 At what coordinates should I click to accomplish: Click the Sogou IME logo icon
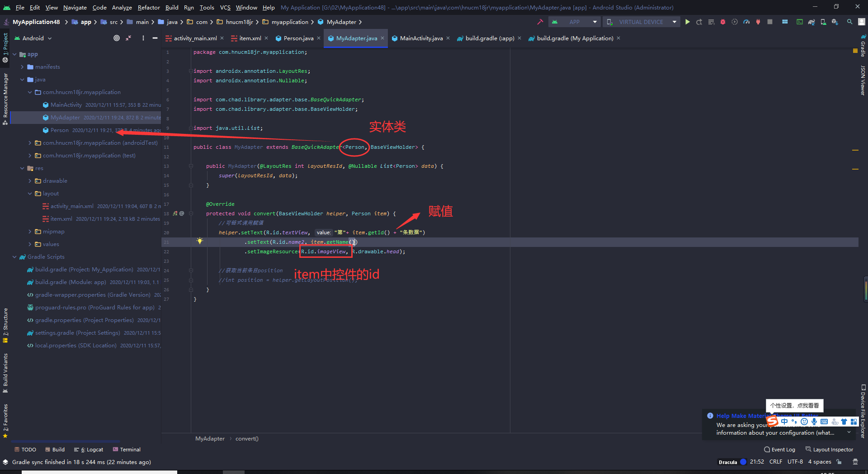point(773,422)
